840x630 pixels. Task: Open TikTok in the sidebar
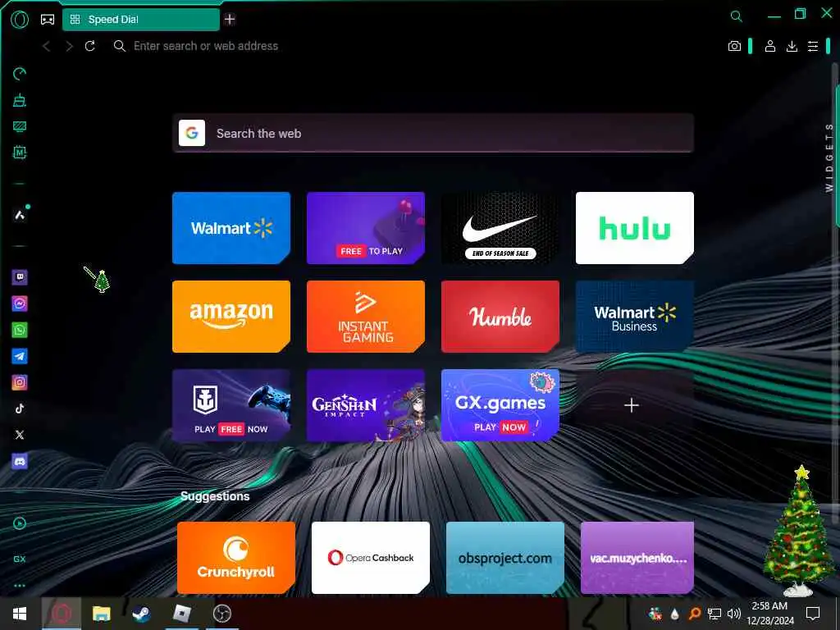click(x=20, y=409)
